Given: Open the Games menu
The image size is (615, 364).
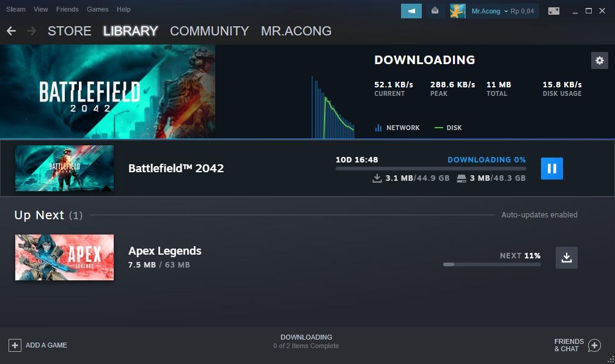Looking at the screenshot, I should pyautogui.click(x=97, y=9).
